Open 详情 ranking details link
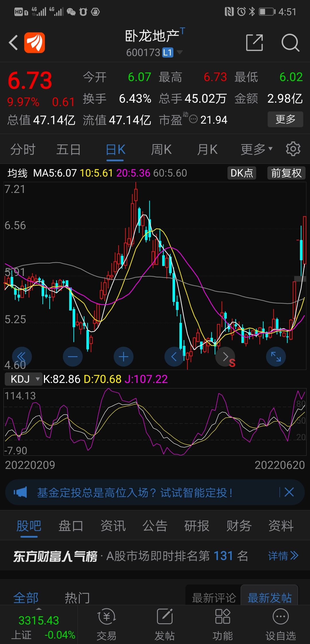 283,556
